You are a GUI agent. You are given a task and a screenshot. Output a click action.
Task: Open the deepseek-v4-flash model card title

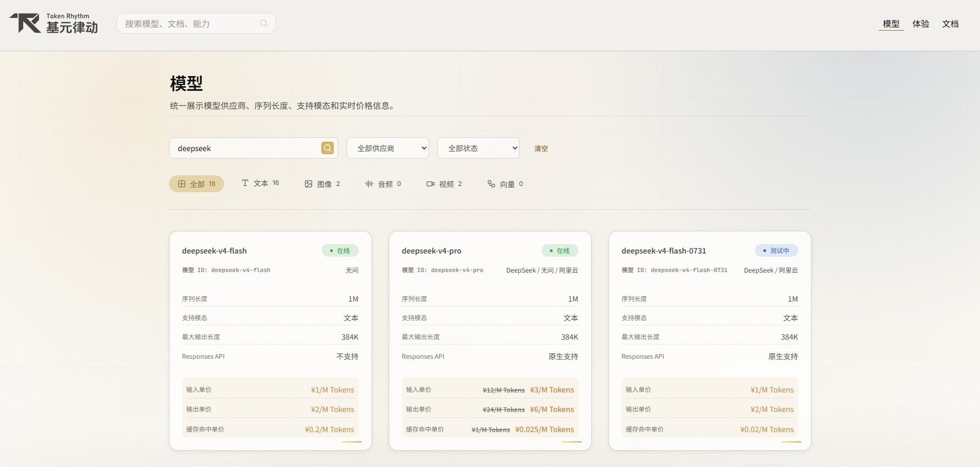point(214,251)
